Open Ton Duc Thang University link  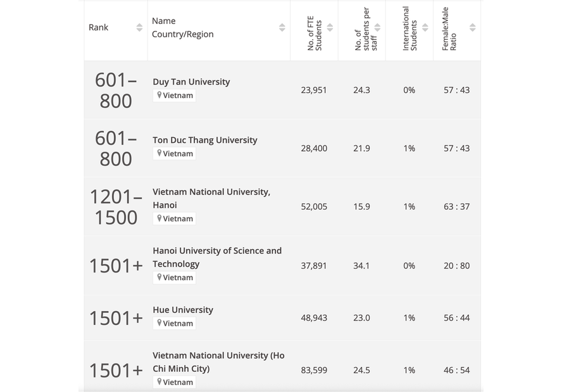pos(204,140)
